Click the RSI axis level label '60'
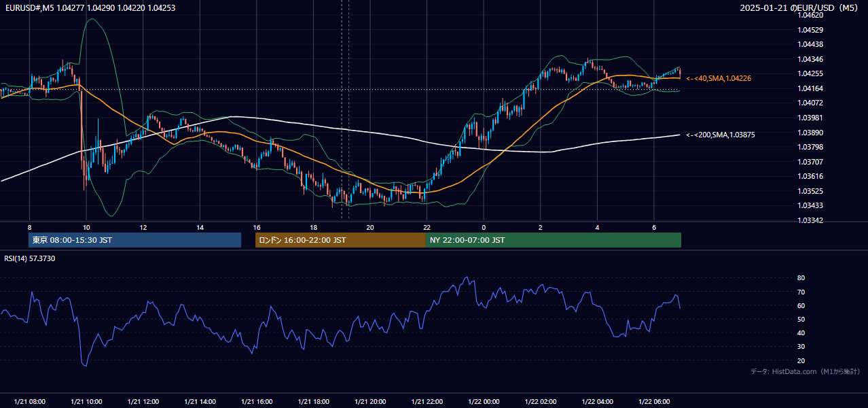 pos(801,305)
